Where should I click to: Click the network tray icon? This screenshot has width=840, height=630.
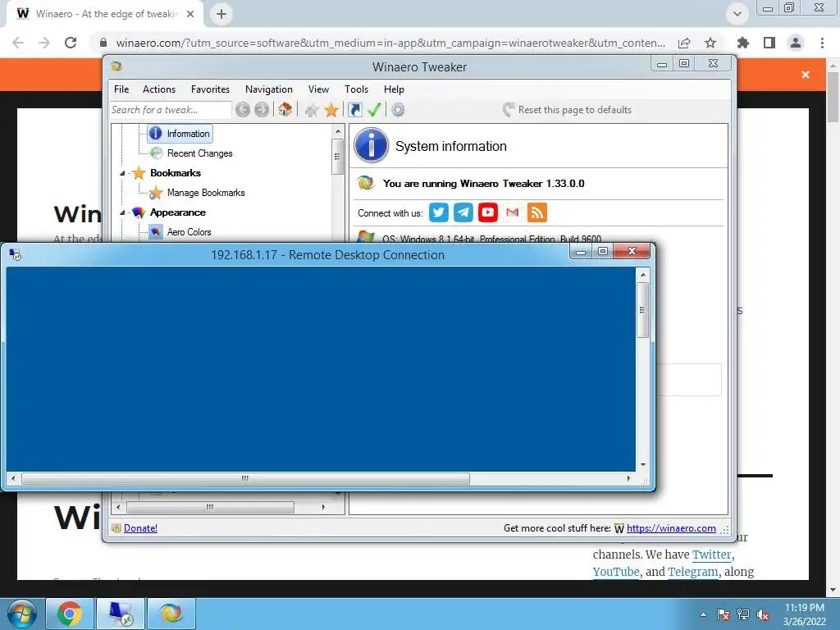tap(743, 614)
